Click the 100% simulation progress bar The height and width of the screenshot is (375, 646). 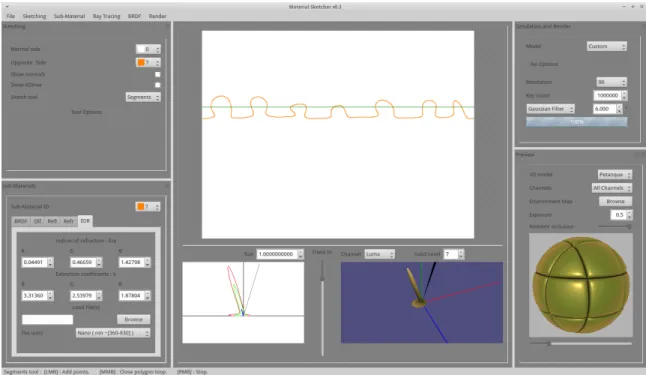577,122
